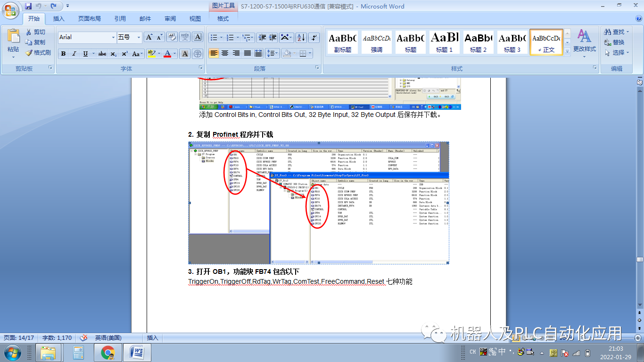The image size is (644, 362).
Task: Open Chrome from the taskbar
Action: tap(107, 352)
